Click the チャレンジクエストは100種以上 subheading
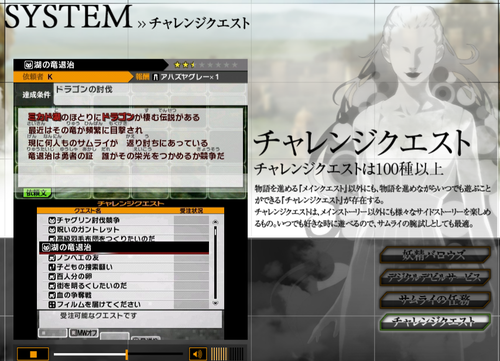The height and width of the screenshot is (361, 500). click(348, 169)
